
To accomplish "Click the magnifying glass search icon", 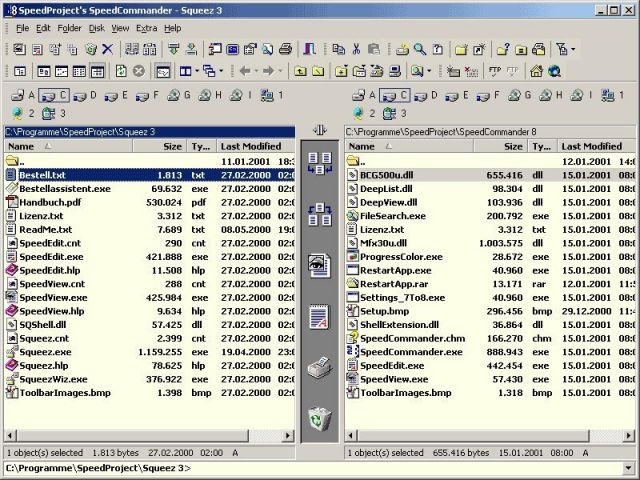I will point(420,50).
